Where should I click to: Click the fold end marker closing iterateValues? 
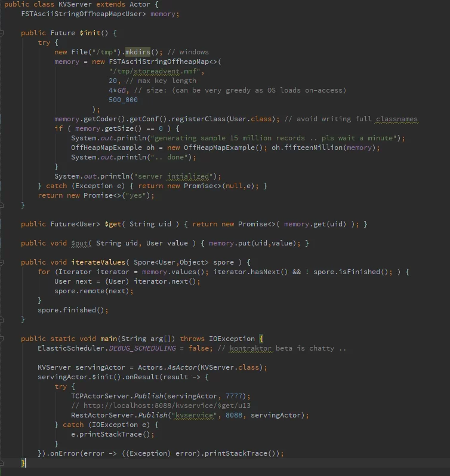point(2,320)
